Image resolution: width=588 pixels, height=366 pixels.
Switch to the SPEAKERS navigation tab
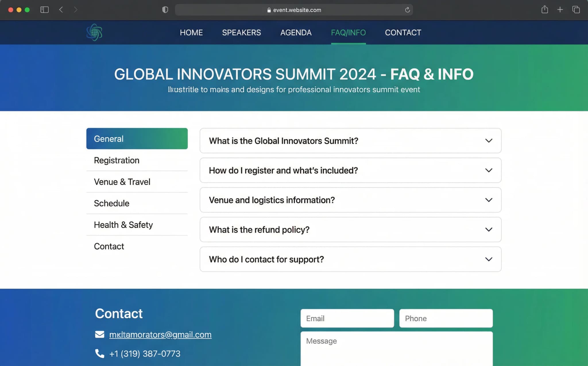coord(241,32)
